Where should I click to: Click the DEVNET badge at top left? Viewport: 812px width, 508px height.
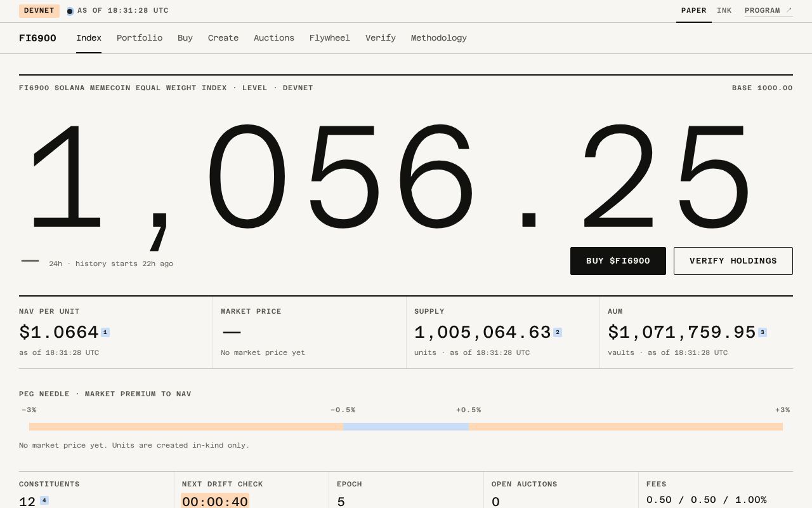point(39,11)
